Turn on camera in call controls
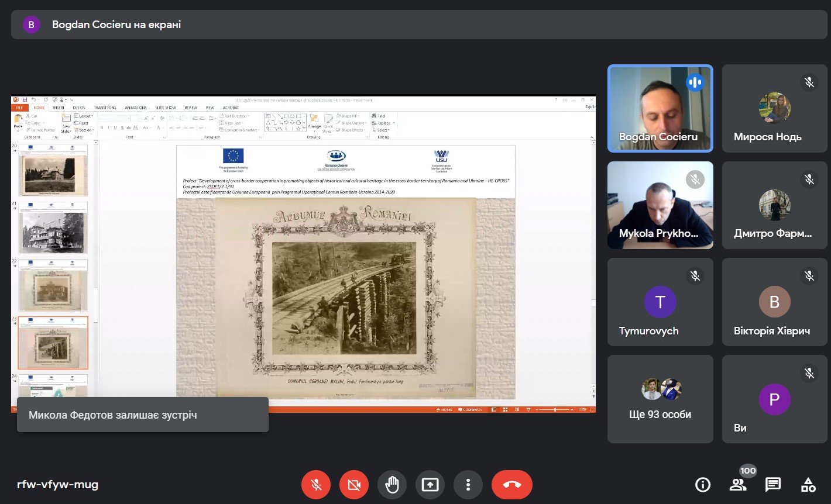831x504 pixels. [x=354, y=485]
